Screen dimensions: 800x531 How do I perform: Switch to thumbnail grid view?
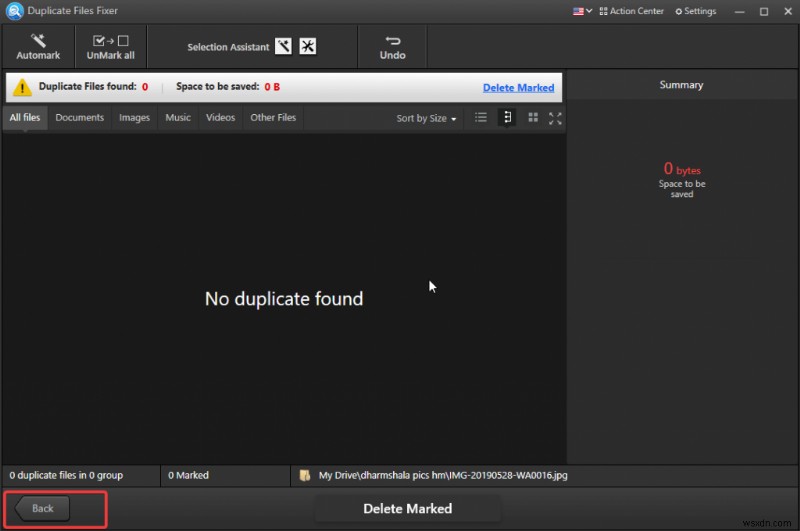coord(533,118)
